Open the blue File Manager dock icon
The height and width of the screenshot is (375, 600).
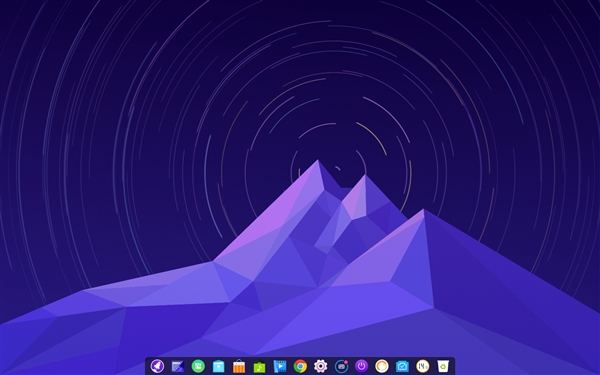pos(218,366)
